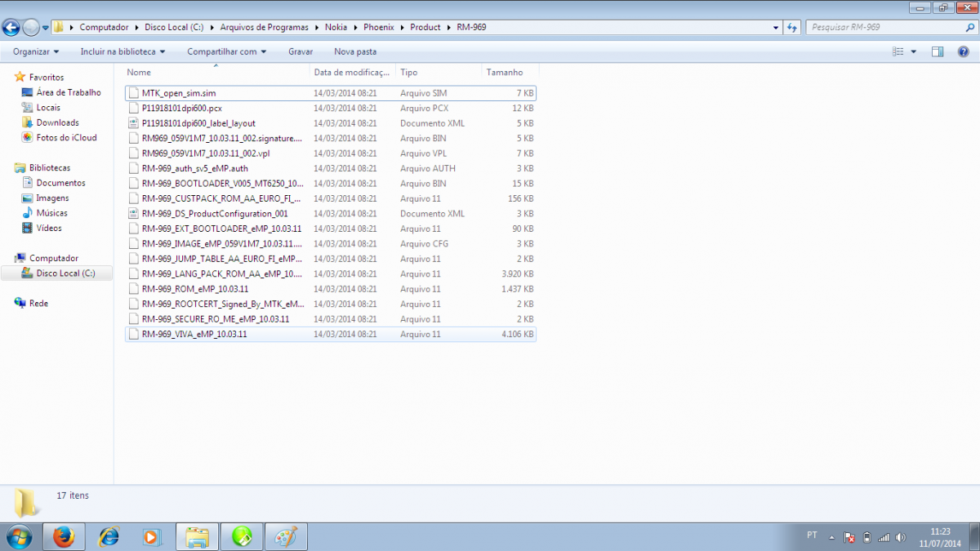The height and width of the screenshot is (551, 980).
Task: Click Disco Local (C:) in the breadcrumb
Action: pos(174,27)
